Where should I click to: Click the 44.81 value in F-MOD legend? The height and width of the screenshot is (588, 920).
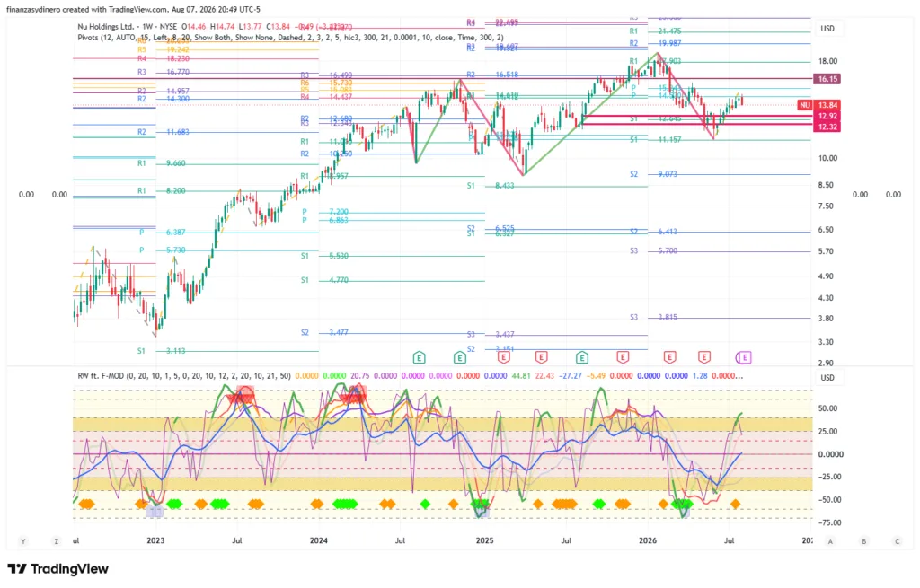[522, 376]
